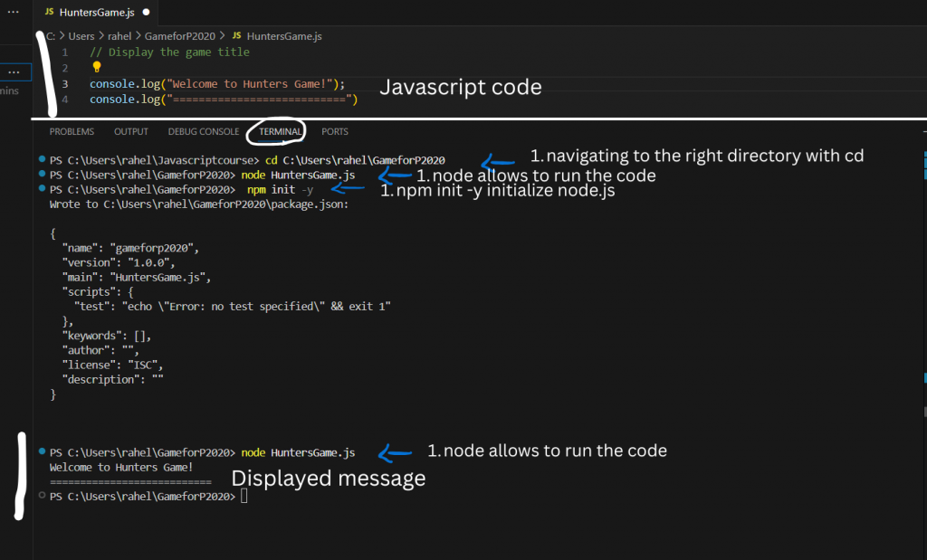This screenshot has width=927, height=560.
Task: Focus the terminal input at the cursor
Action: pos(244,497)
